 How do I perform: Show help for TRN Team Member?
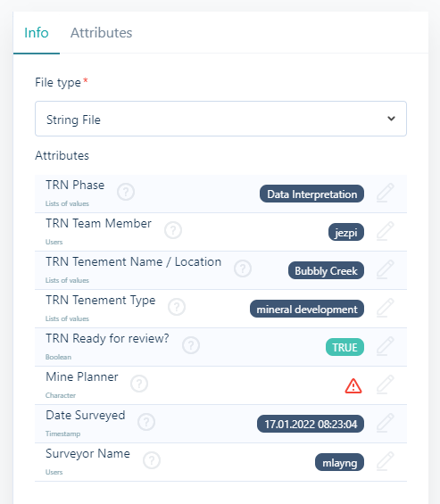pyautogui.click(x=173, y=230)
